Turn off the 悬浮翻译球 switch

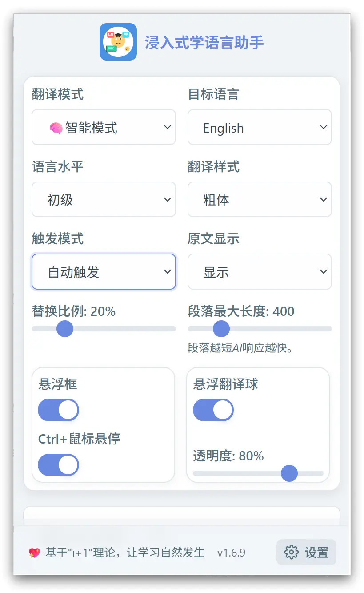point(213,410)
